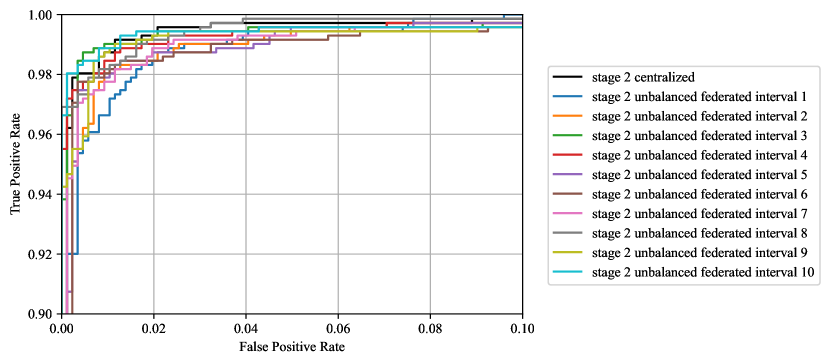830x364 pixels.
Task: Click the red interval 4 legend swatch
Action: point(567,155)
